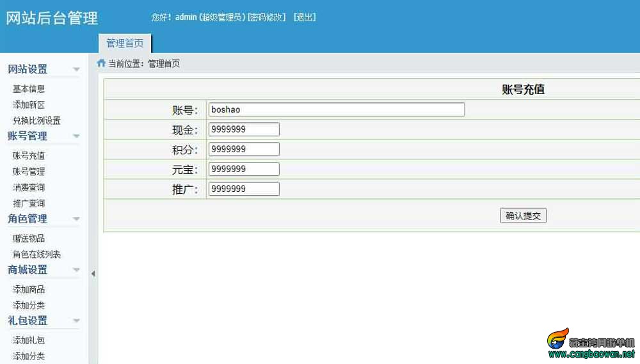Focus the 积分 amount input field
640x364 pixels.
click(244, 149)
